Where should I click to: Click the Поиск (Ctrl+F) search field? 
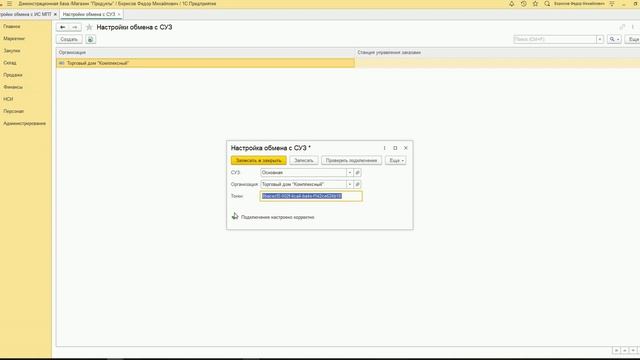tap(555, 40)
